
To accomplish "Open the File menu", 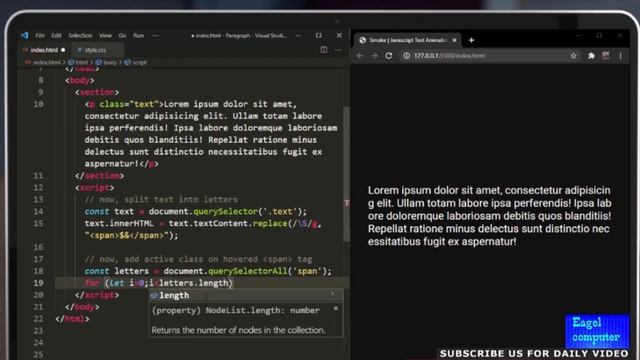I will (x=40, y=36).
